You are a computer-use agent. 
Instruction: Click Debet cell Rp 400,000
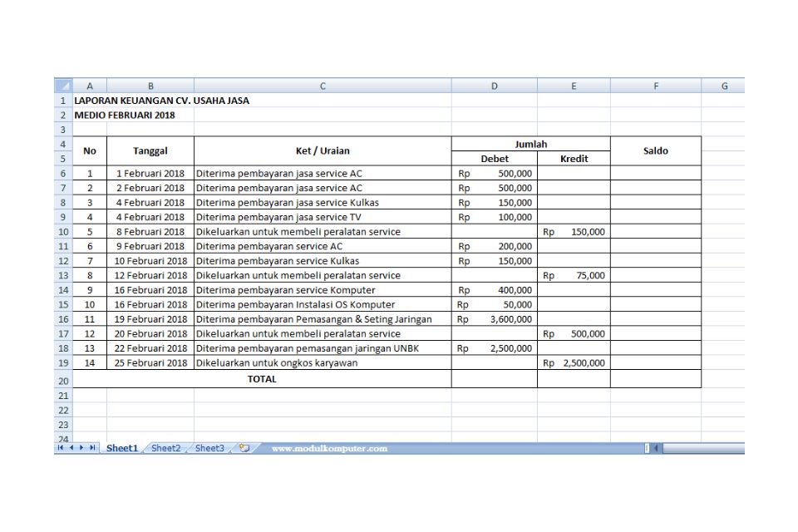494,289
